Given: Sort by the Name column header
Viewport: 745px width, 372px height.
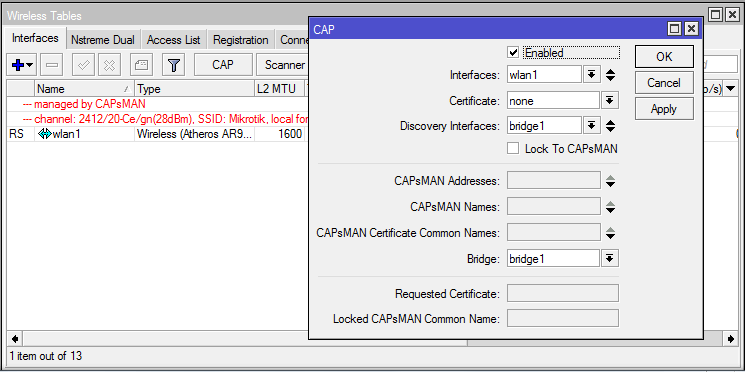Looking at the screenshot, I should coord(85,89).
